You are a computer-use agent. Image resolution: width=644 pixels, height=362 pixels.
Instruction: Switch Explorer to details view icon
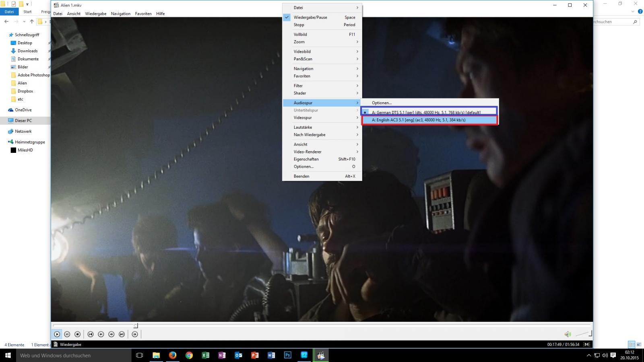632,344
